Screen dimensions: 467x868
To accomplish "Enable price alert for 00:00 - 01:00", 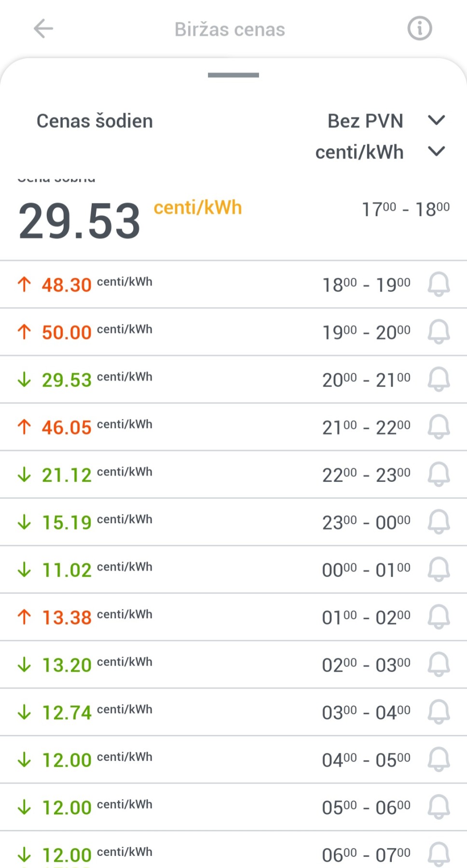I will (x=439, y=569).
